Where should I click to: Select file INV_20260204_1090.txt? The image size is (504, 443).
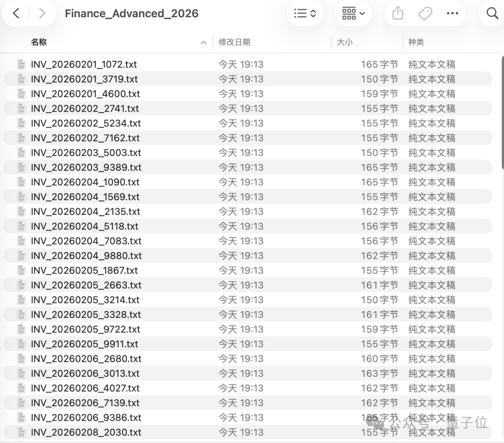[x=248, y=182]
